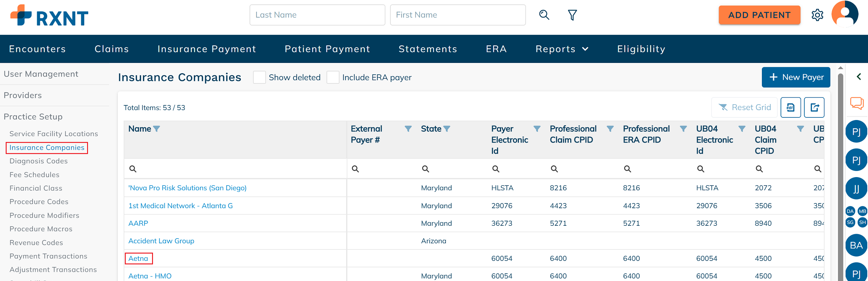Filter the Name column with funnel icon
The image size is (868, 281).
[157, 129]
